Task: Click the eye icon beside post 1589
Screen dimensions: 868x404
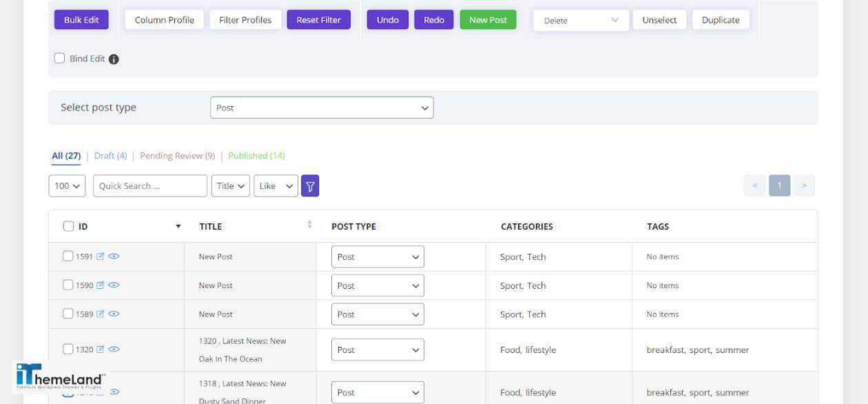Action: point(113,314)
